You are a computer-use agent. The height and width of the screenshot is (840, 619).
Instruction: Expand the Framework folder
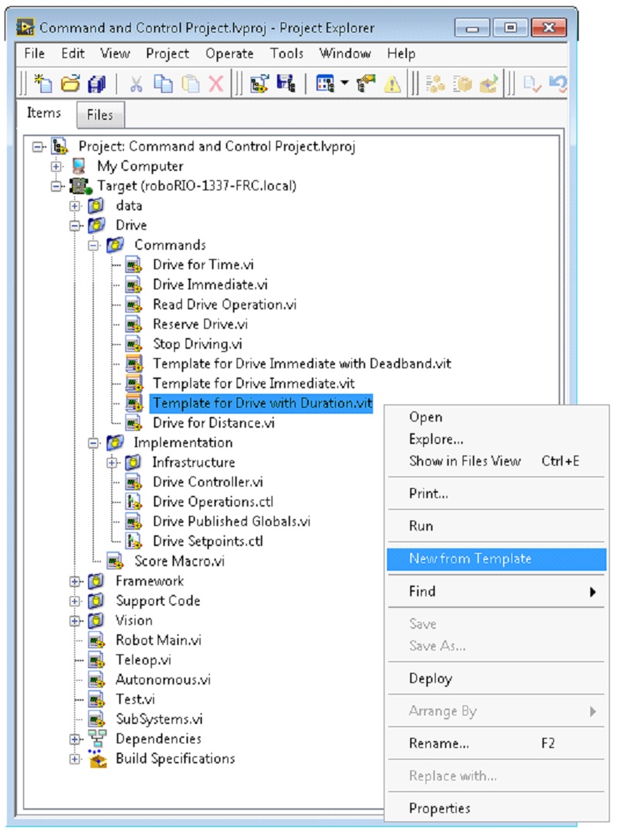tap(75, 582)
